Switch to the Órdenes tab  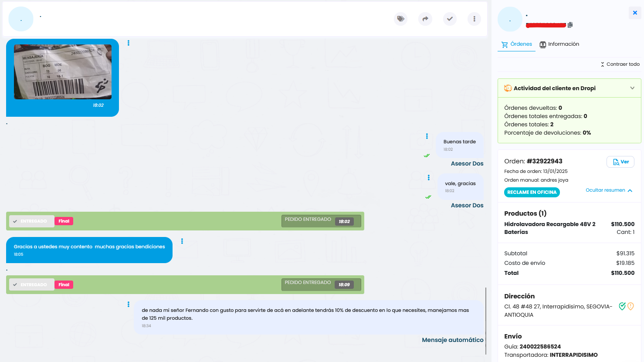517,44
